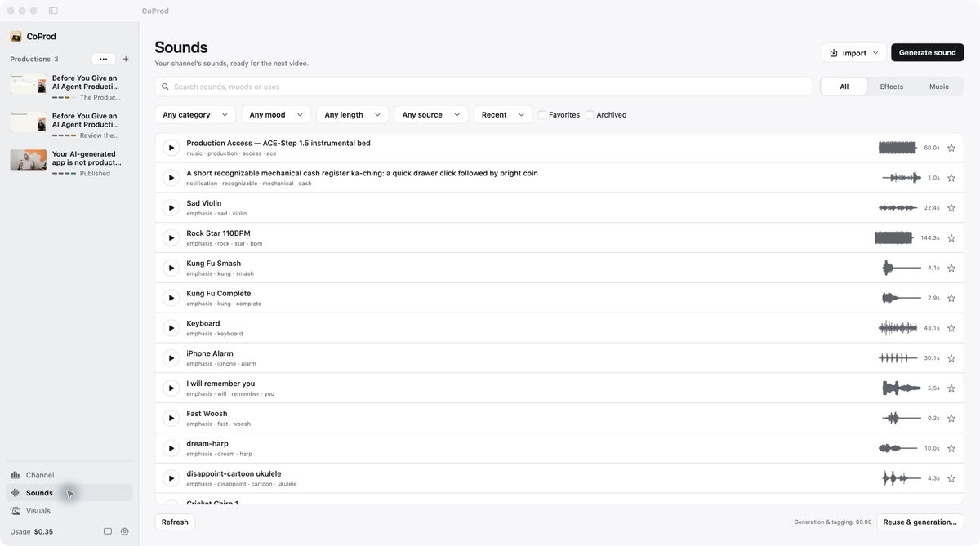Click the CoProd app logo icon
Screen dimensions: 980x546
[16, 37]
